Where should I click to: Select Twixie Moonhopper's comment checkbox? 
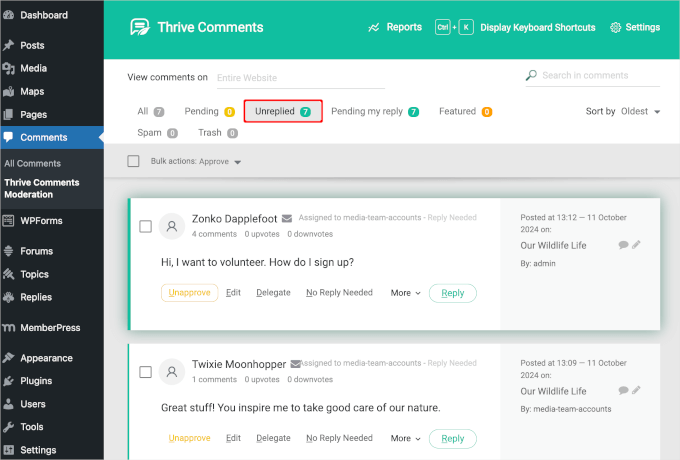coord(145,372)
